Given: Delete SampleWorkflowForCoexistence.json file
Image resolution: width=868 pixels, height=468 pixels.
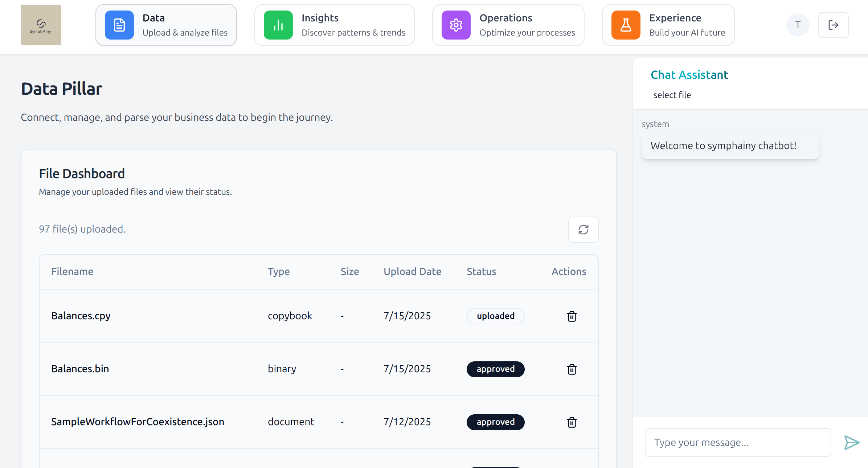Looking at the screenshot, I should 572,422.
